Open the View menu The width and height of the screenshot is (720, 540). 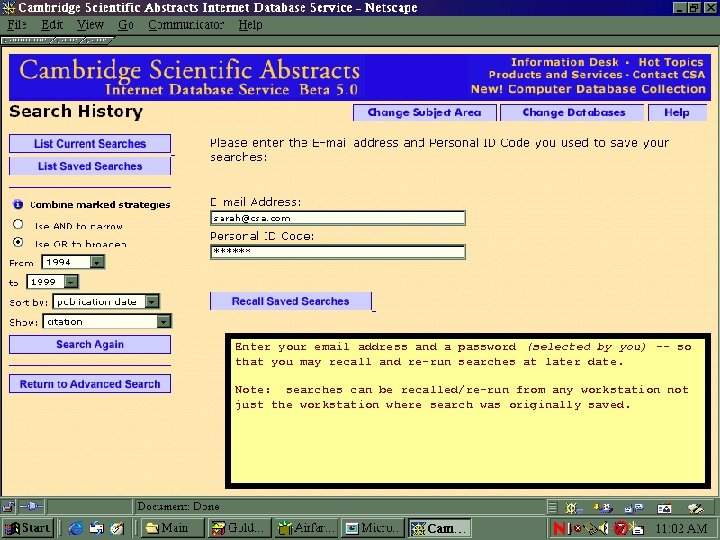90,25
